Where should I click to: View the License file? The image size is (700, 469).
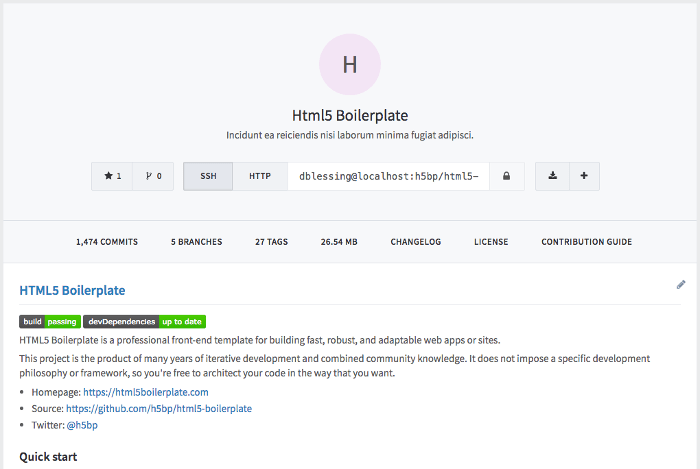(x=491, y=242)
